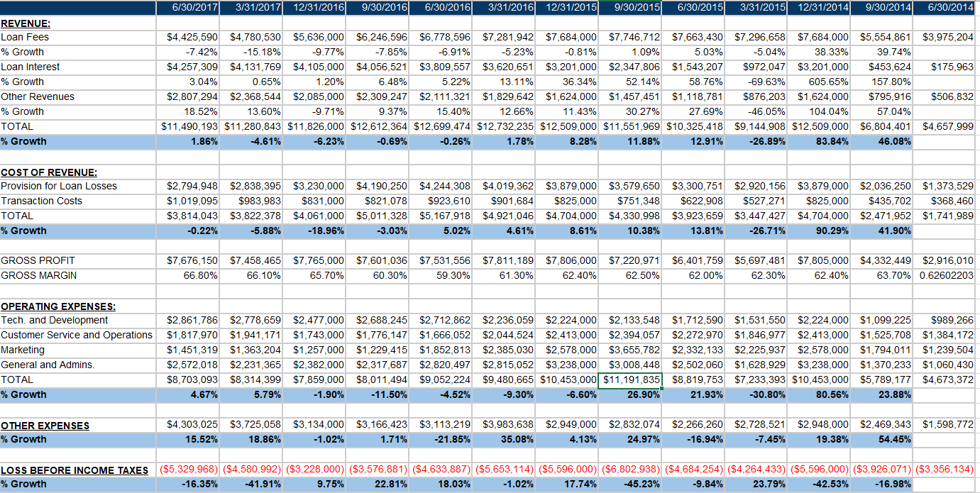The height and width of the screenshot is (493, 980).
Task: Select the Loan Fees row label
Action: tap(25, 37)
